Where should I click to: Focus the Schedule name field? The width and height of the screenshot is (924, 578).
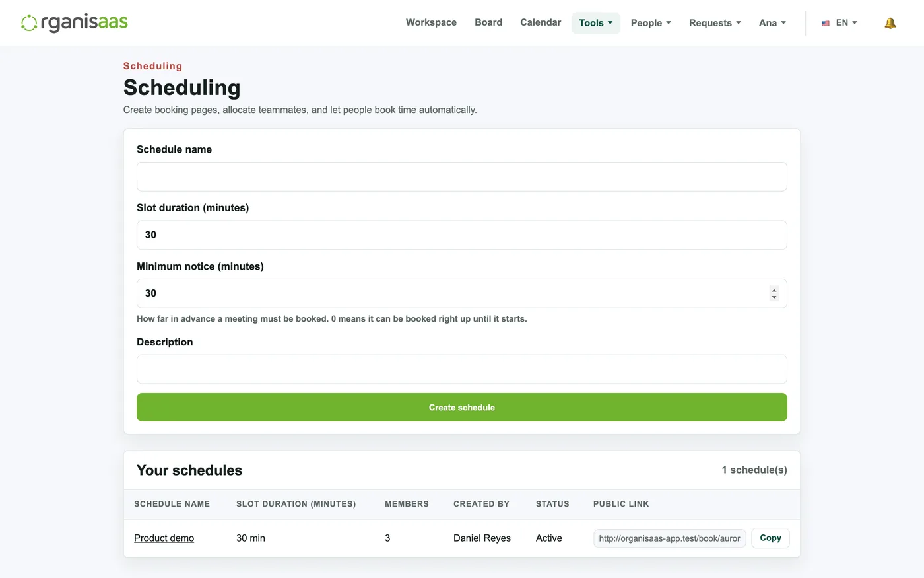tap(462, 177)
